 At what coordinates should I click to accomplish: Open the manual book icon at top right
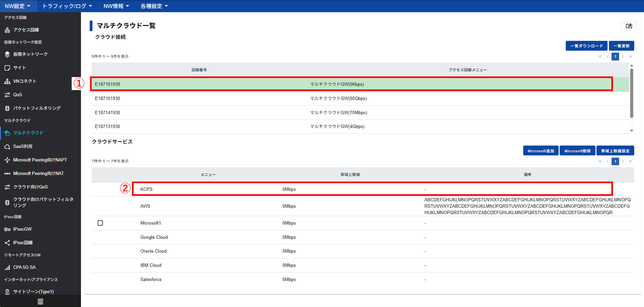point(629,26)
